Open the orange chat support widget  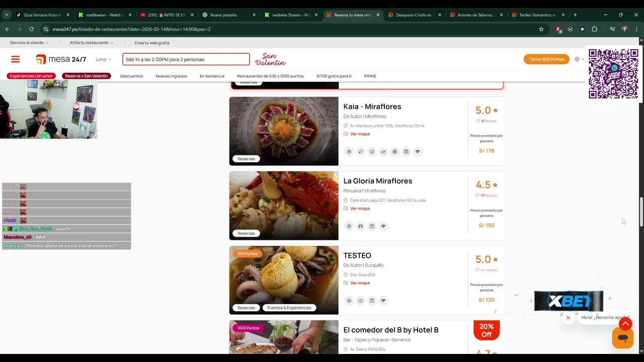(x=623, y=338)
